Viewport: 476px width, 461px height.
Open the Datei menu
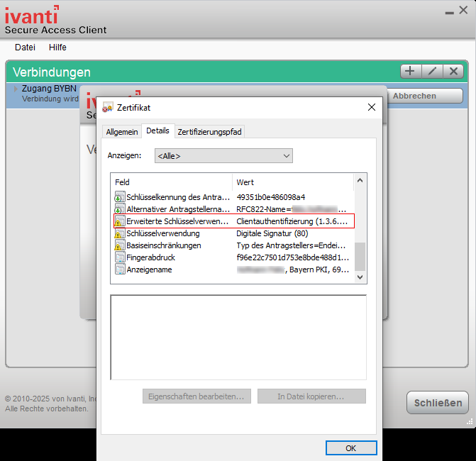tap(25, 48)
